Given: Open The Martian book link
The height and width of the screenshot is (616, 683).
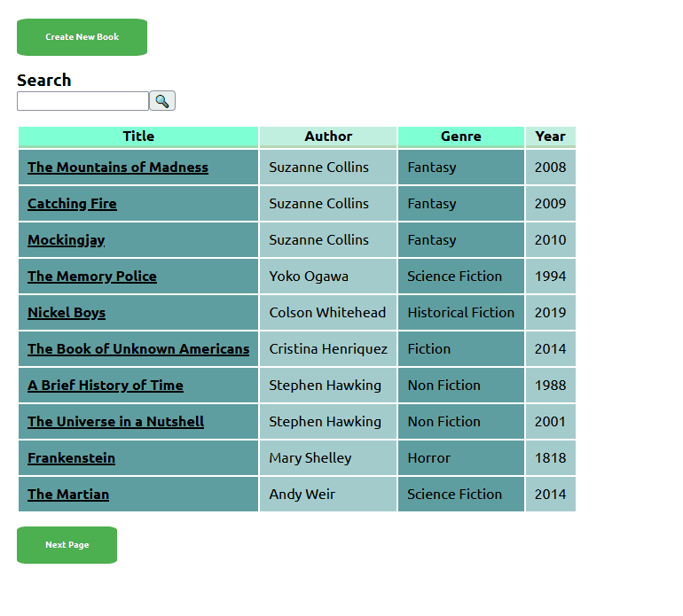Looking at the screenshot, I should [x=68, y=495].
